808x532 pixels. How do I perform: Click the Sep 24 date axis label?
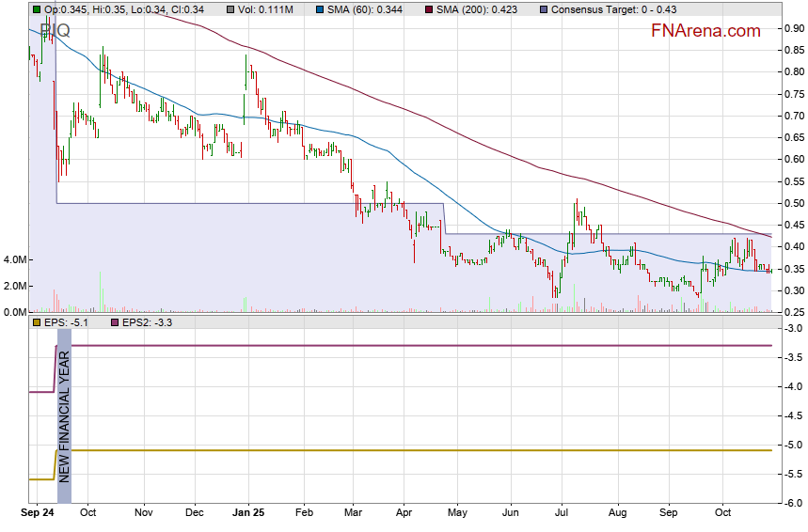[36, 513]
